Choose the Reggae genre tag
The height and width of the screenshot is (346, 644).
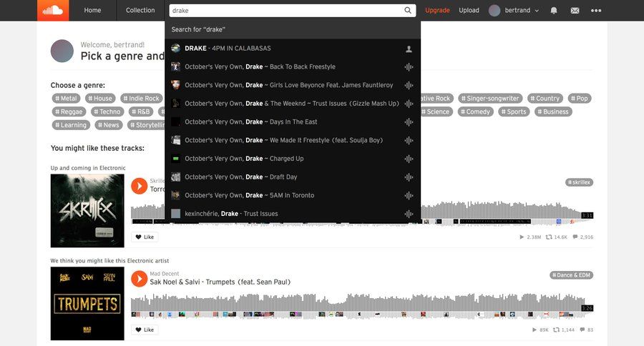tap(69, 112)
